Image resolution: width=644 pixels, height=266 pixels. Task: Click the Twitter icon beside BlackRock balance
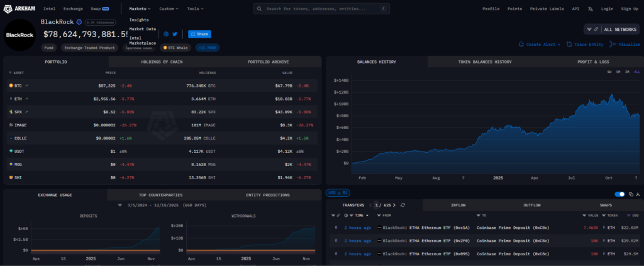click(175, 34)
